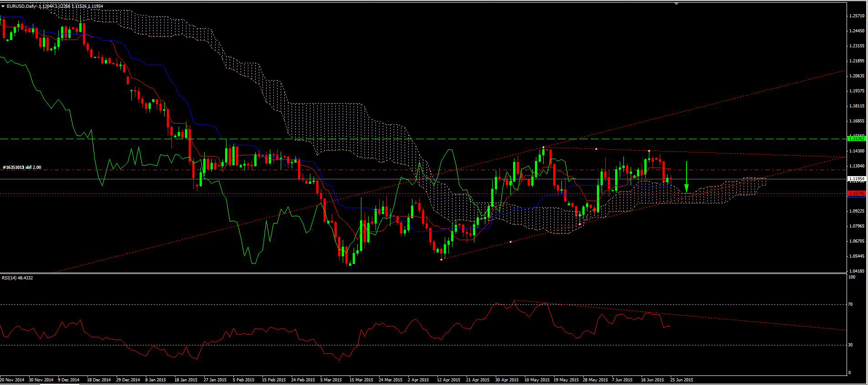Click the green down arrow on the chart
The height and width of the screenshot is (385, 868).
(686, 187)
